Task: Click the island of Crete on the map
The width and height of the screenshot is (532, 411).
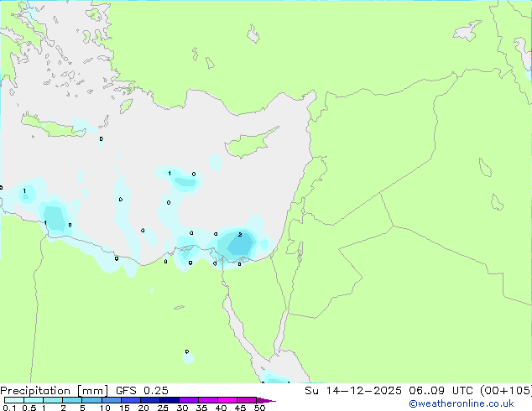Action: point(54,126)
